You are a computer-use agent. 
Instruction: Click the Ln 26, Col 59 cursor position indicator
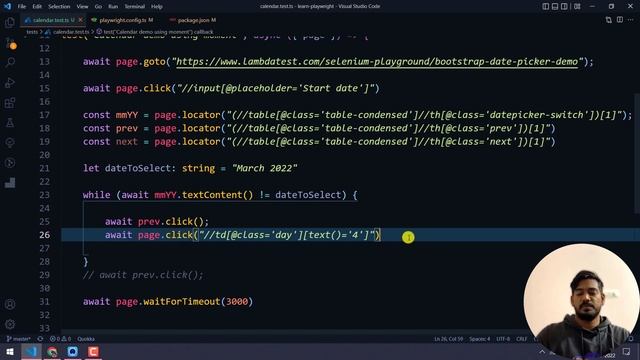coord(448,339)
